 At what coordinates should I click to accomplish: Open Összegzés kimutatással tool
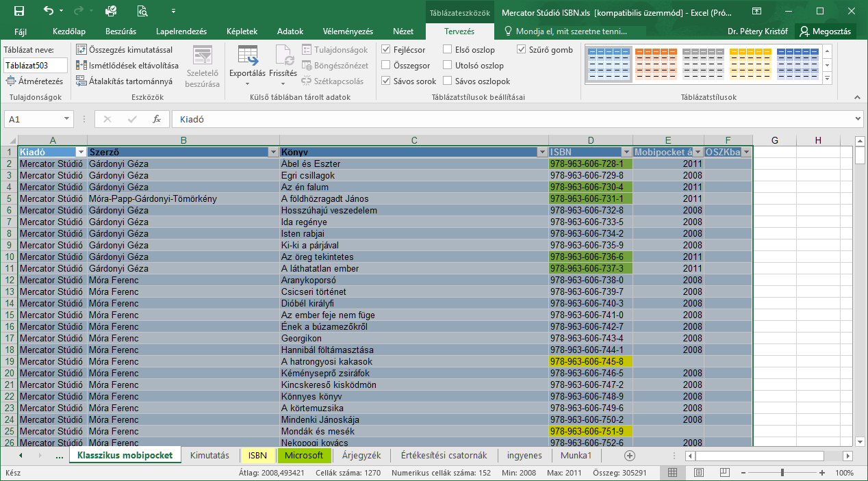coord(124,50)
